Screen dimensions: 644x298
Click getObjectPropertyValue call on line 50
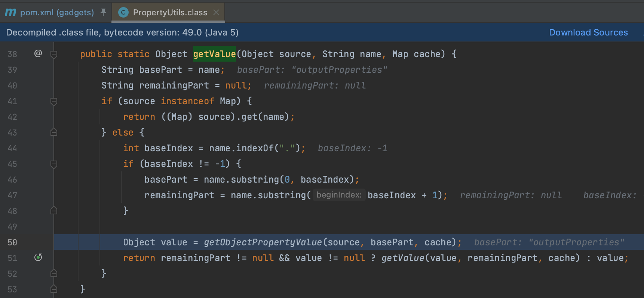(263, 242)
